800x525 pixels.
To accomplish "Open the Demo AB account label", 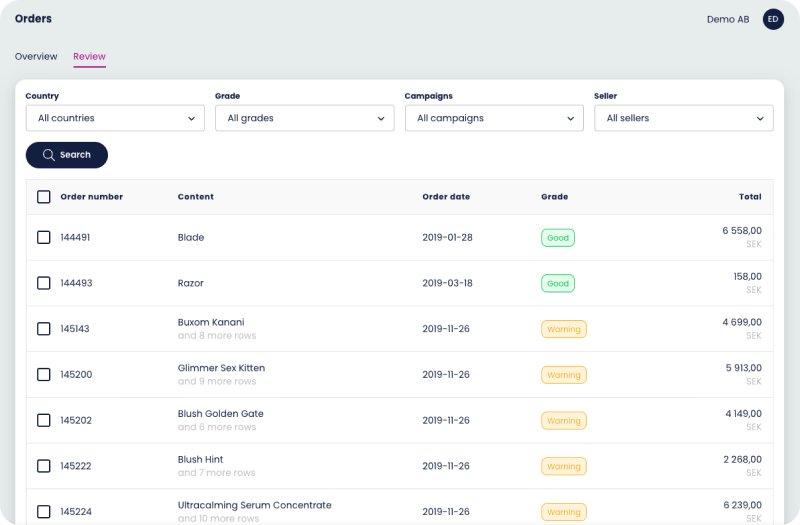I will (x=727, y=19).
